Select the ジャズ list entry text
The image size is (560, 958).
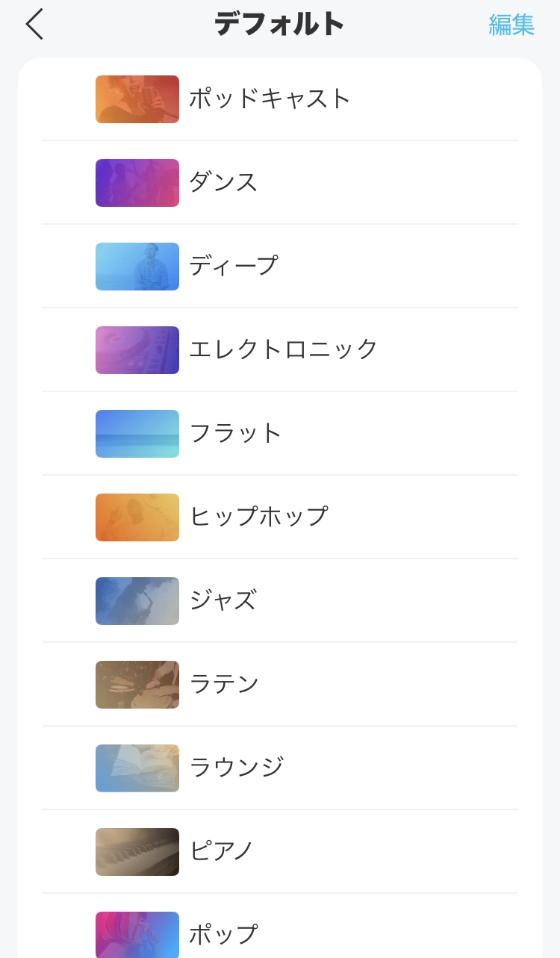(223, 600)
